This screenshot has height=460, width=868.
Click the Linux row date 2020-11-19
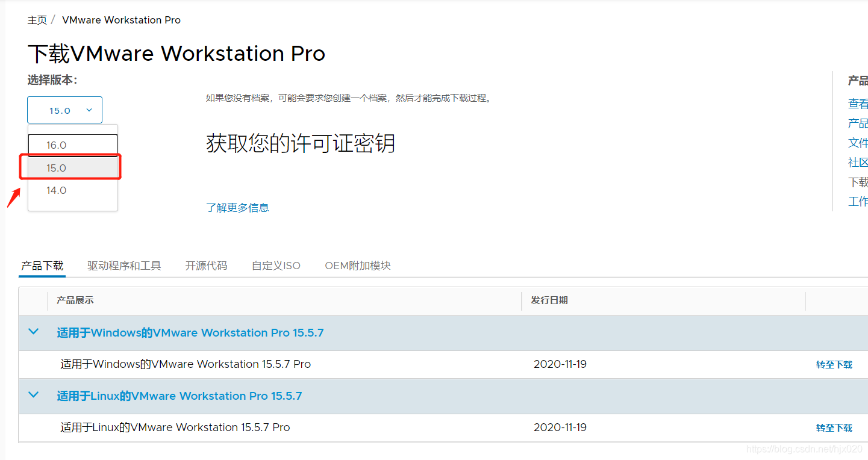tap(560, 427)
